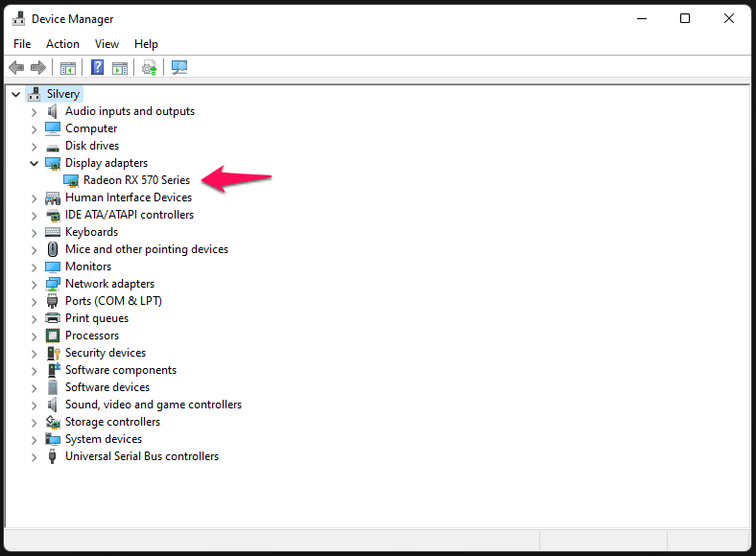Click the Mice and other pointing devices icon
This screenshot has width=756, height=556.
[53, 249]
